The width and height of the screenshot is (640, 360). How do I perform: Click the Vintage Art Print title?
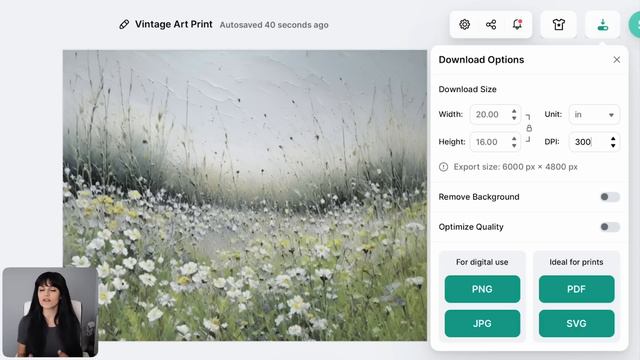[x=173, y=24]
